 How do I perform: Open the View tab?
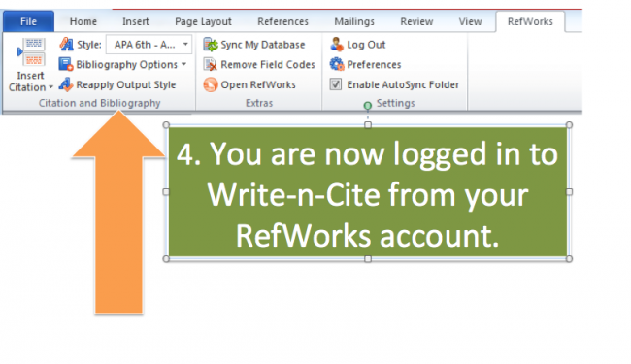(x=470, y=21)
